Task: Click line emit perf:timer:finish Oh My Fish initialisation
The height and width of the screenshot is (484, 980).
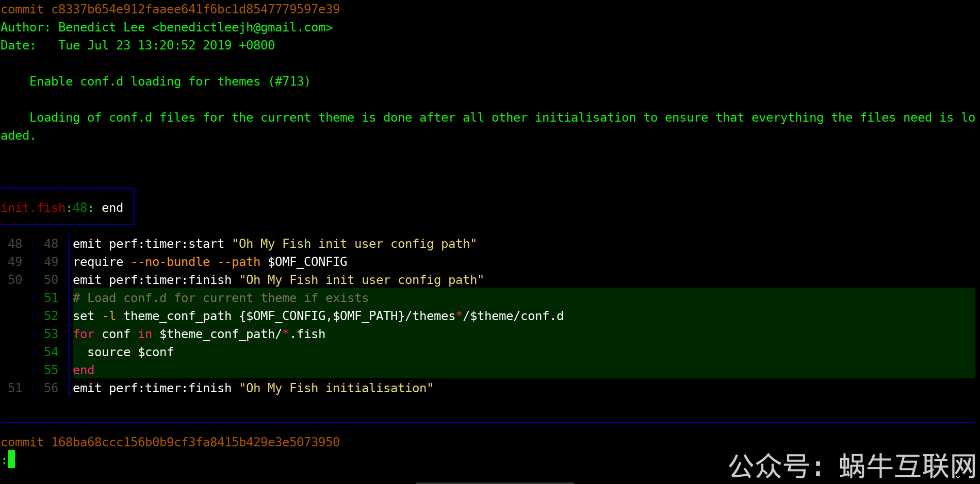Action: tap(253, 388)
